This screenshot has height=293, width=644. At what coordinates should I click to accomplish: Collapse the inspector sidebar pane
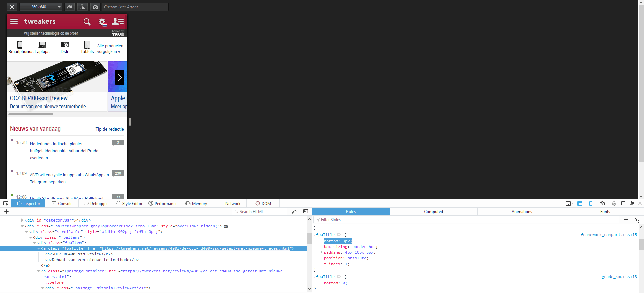(x=306, y=211)
